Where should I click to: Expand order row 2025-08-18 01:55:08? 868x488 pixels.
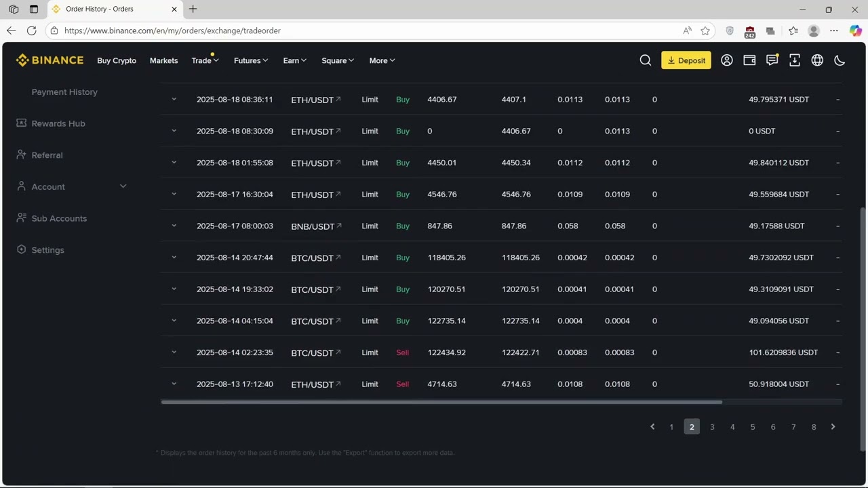(x=174, y=162)
